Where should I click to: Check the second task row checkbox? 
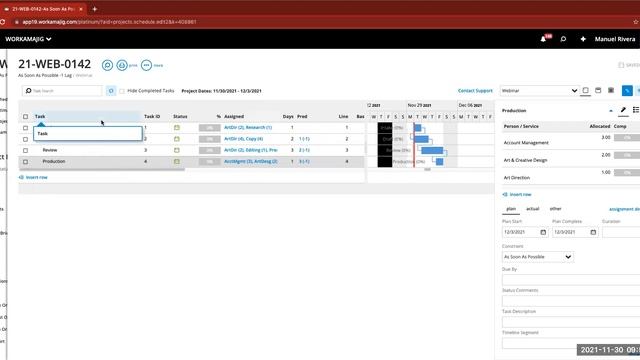26,139
